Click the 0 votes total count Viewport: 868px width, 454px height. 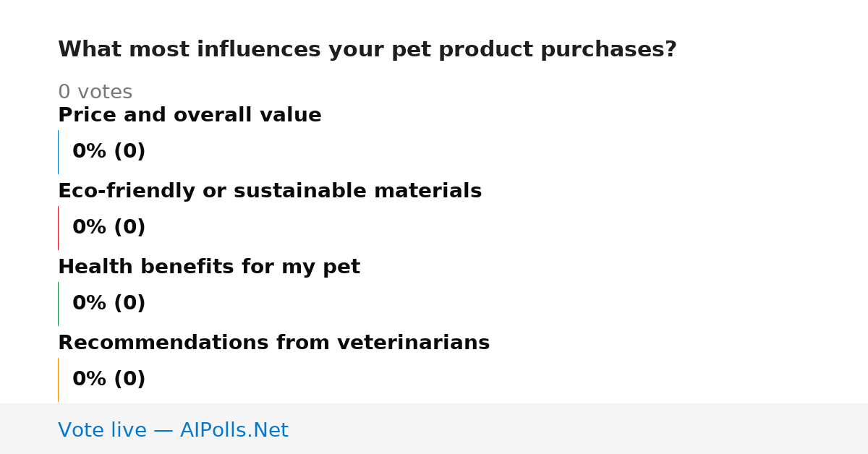(95, 92)
